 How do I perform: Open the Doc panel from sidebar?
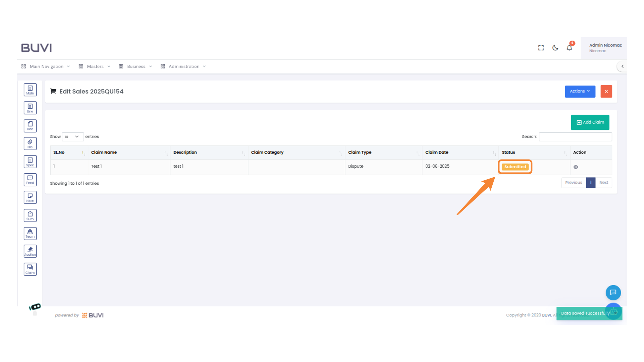30,126
